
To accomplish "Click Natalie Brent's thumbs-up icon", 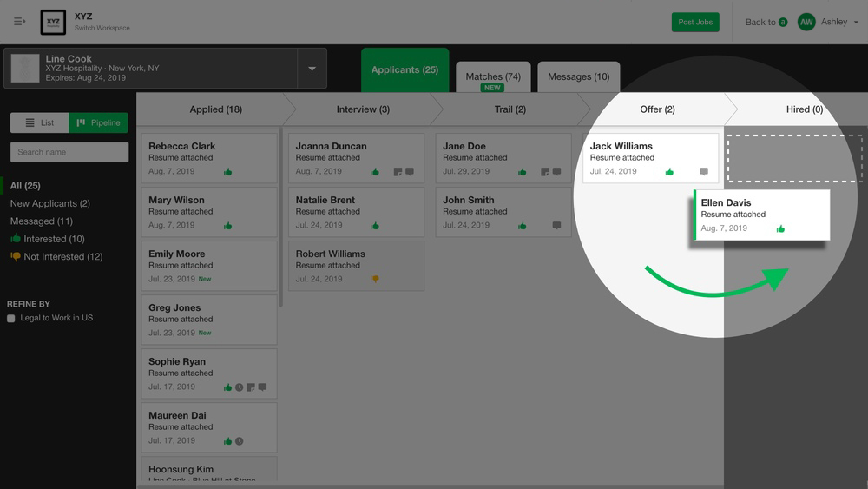I will tap(375, 226).
